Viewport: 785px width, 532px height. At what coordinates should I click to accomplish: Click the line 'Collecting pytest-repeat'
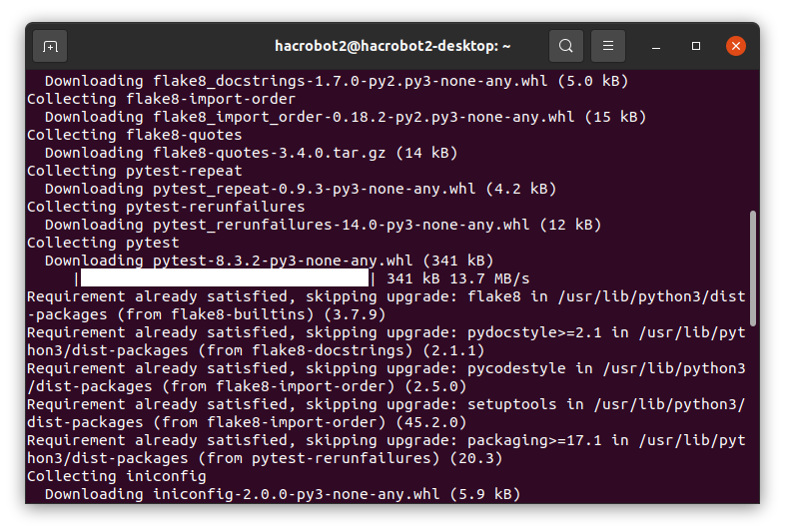134,171
